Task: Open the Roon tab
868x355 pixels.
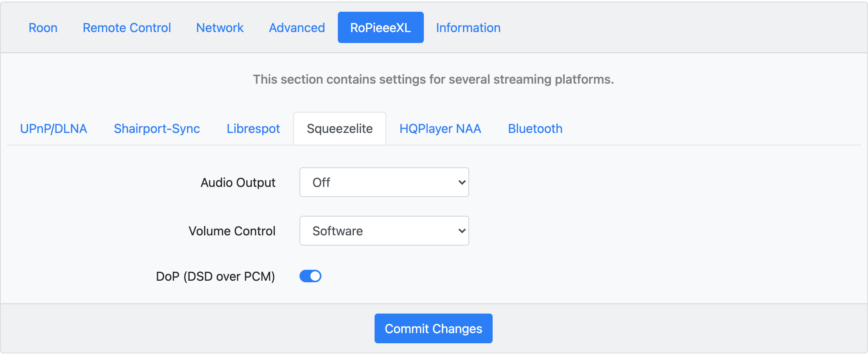Action: pyautogui.click(x=43, y=28)
